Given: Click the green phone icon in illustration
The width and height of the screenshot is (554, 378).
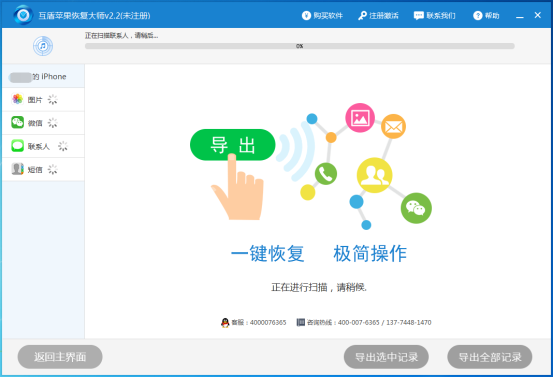Looking at the screenshot, I should (x=325, y=174).
